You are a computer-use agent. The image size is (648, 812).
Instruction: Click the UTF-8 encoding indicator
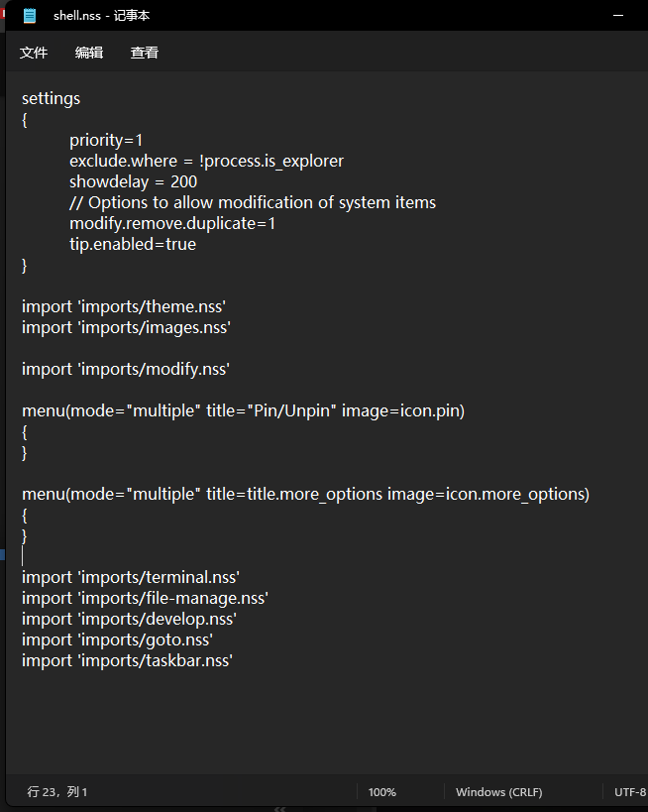click(x=629, y=792)
